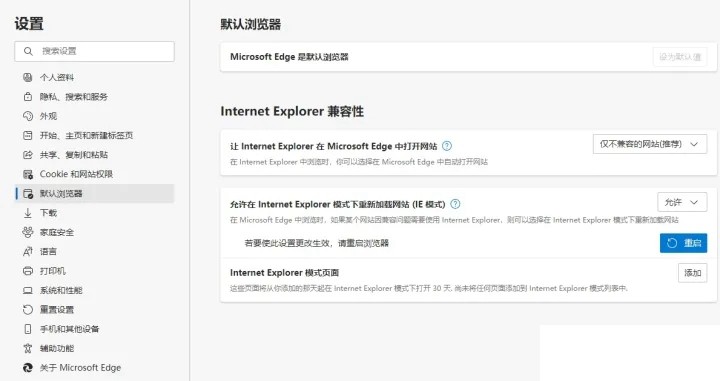This screenshot has width=720, height=381.
Task: Click 添加 to add an IE mode page
Action: click(x=692, y=273)
